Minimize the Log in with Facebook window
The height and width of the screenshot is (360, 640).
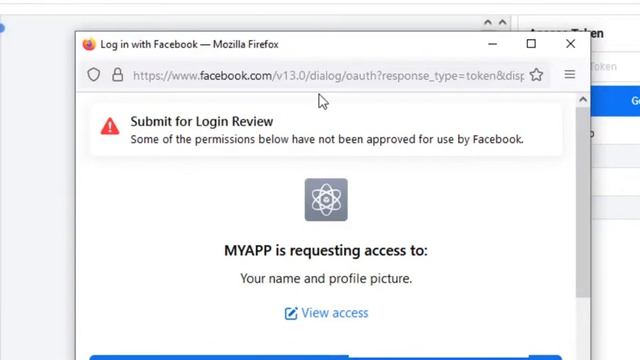(493, 44)
